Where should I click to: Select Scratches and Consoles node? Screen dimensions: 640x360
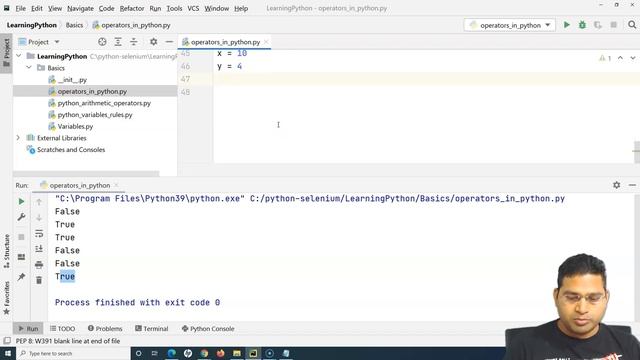(x=71, y=149)
